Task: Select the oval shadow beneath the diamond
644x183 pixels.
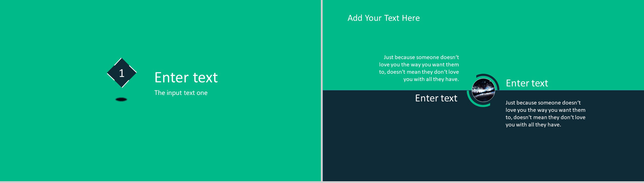Action: [x=121, y=99]
